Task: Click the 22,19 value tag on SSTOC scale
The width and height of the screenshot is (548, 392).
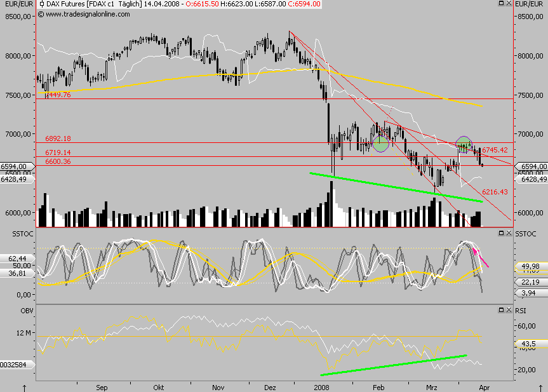Action: 530,282
